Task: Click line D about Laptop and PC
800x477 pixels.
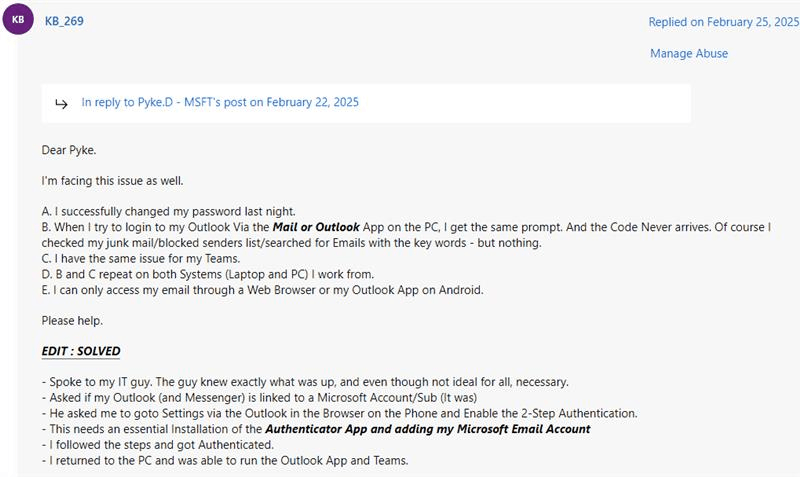Action: [x=208, y=274]
